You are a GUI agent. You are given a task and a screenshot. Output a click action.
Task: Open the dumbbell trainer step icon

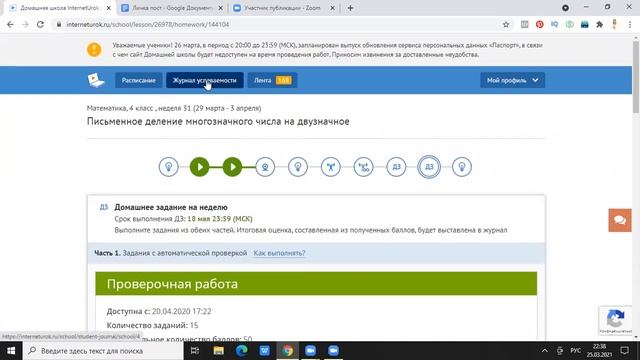point(331,167)
